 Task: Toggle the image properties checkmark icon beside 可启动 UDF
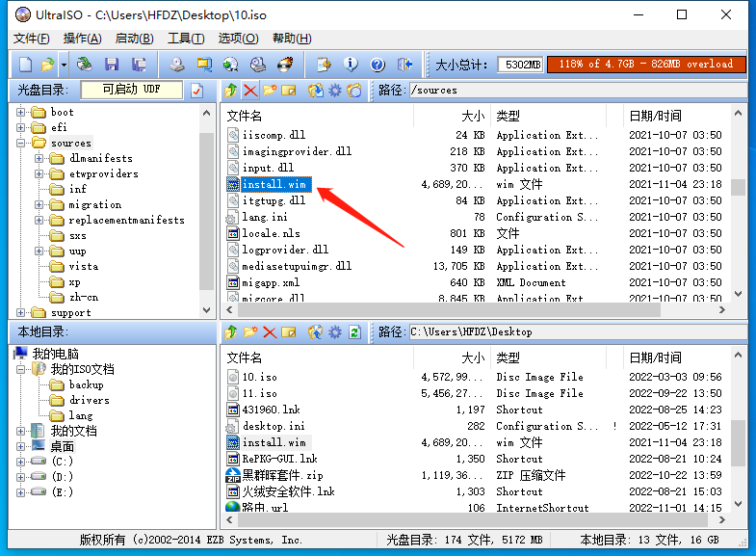(196, 91)
